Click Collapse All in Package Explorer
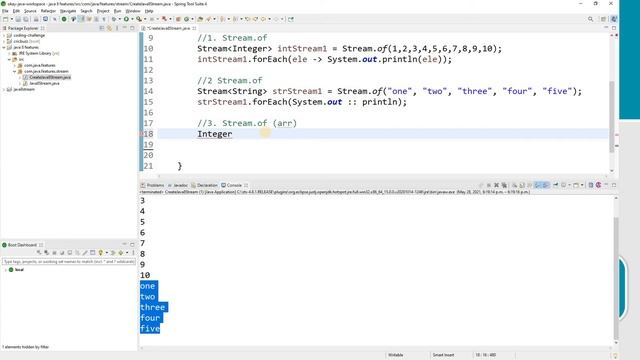The width and height of the screenshot is (640, 360). point(102,28)
